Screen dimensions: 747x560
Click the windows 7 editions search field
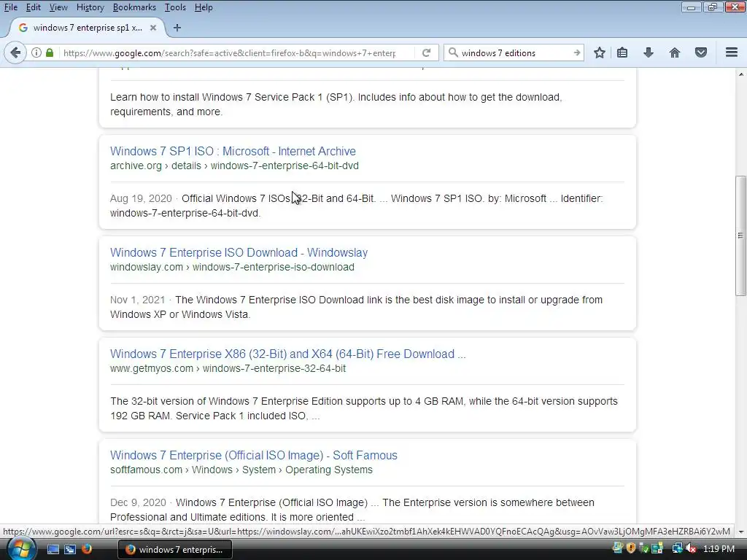[x=514, y=52]
